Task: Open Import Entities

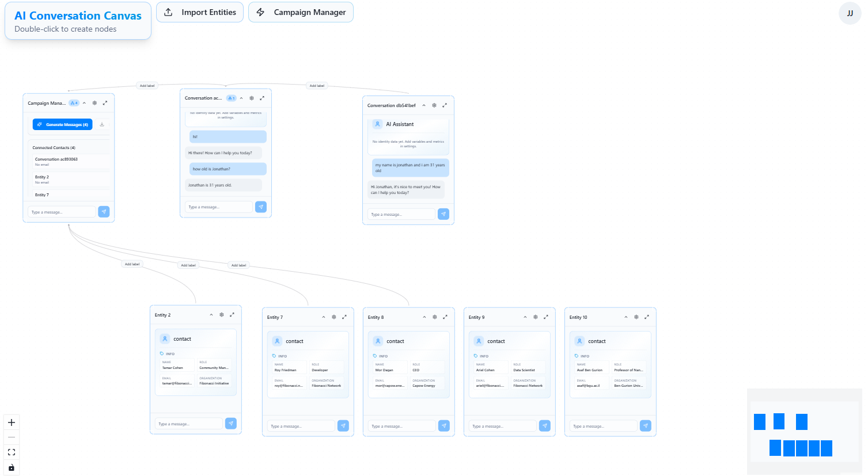Action: [x=200, y=12]
